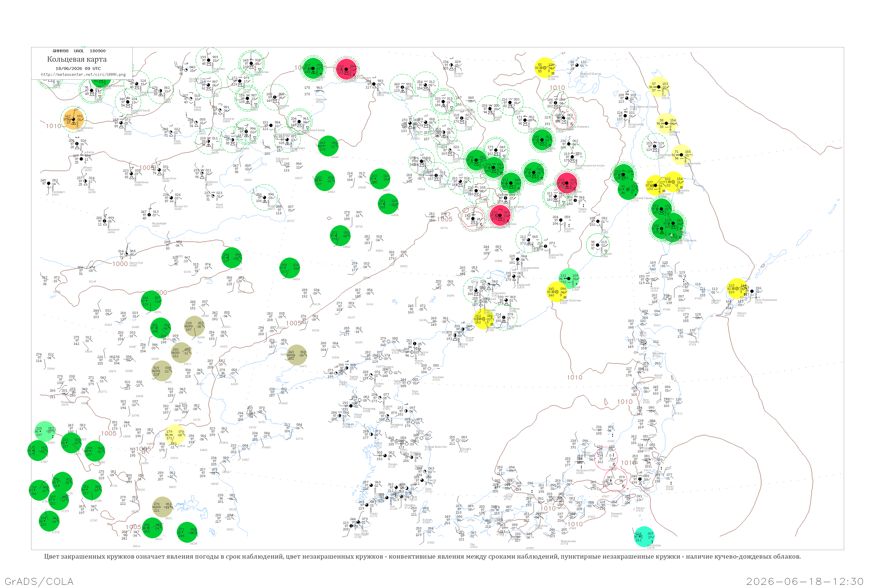
Task: Select the 18/06/2026 09 UTC date label
Action: coord(78,69)
